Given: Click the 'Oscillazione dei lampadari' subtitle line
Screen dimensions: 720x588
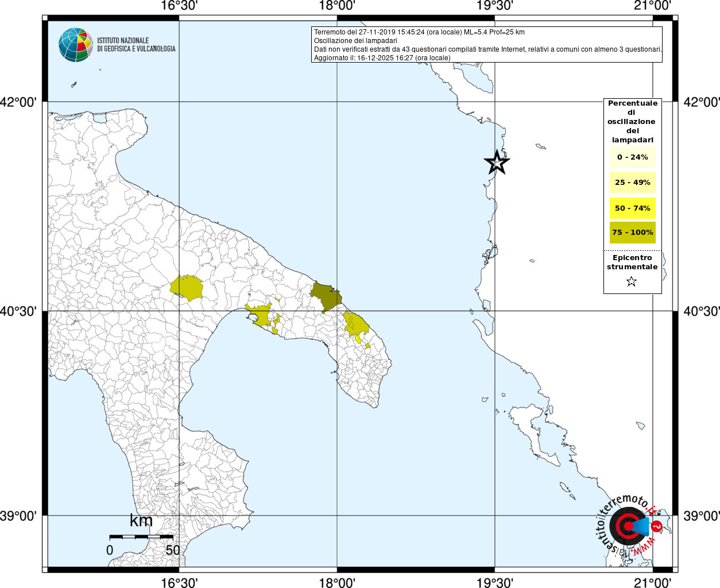Looking at the screenshot, I should [x=355, y=41].
